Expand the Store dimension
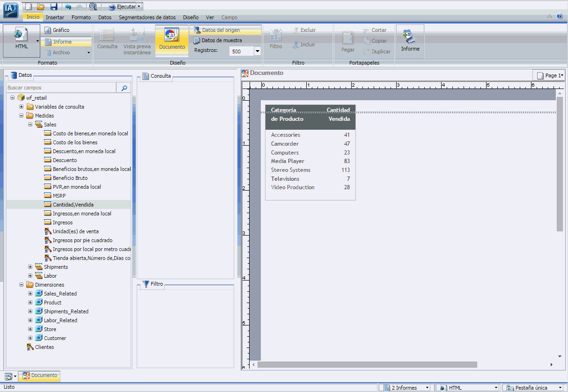The height and width of the screenshot is (392, 568). [30, 329]
